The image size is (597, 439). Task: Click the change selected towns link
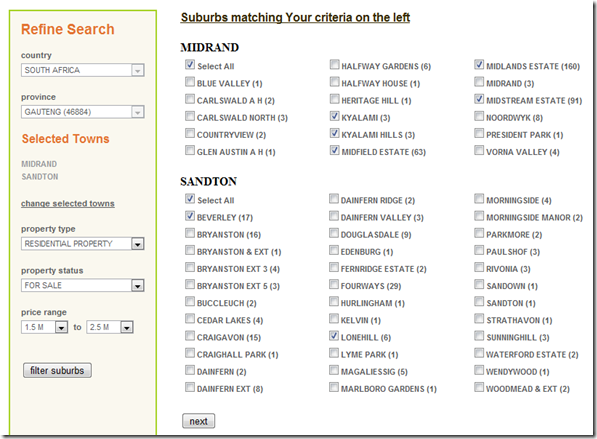tap(68, 204)
